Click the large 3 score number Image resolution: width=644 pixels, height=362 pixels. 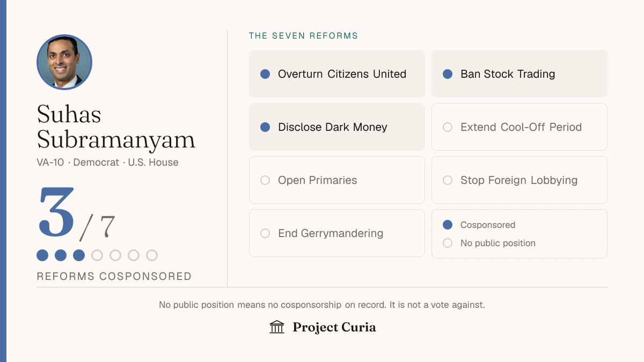click(x=56, y=213)
